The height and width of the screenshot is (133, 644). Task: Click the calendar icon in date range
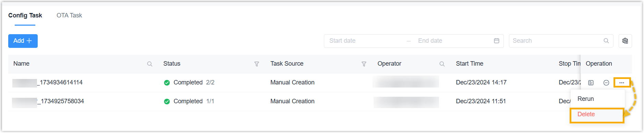pos(497,41)
